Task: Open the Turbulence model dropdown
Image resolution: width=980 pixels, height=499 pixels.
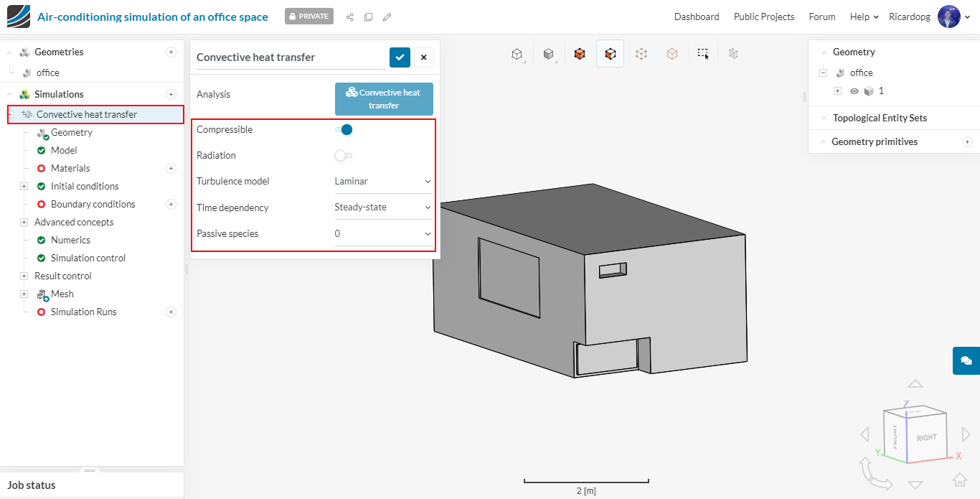Action: 383,182
